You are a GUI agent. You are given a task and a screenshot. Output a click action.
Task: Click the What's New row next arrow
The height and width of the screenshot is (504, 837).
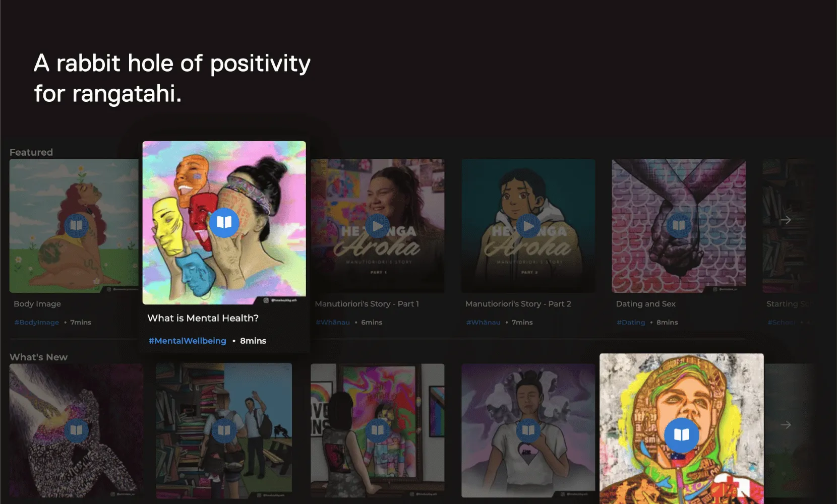point(786,425)
